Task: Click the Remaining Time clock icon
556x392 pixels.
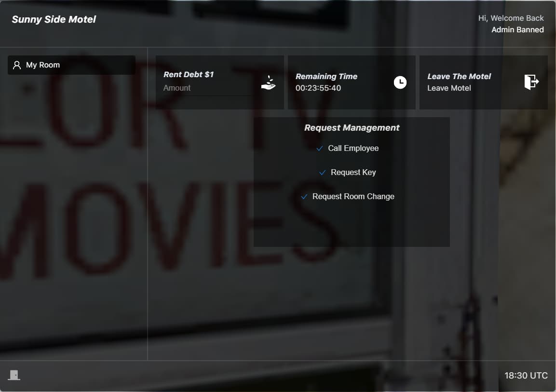Action: [x=400, y=82]
